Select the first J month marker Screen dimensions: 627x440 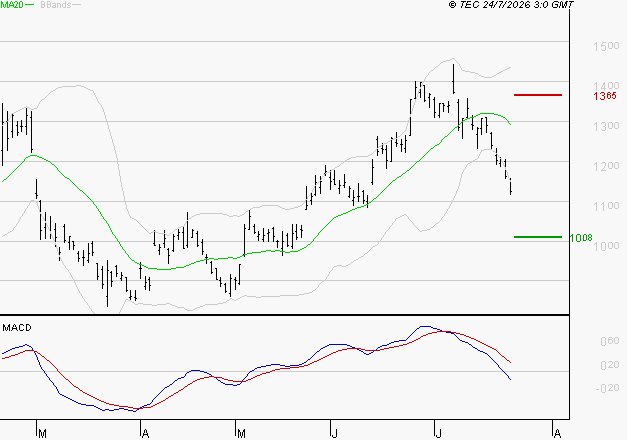coord(334,434)
